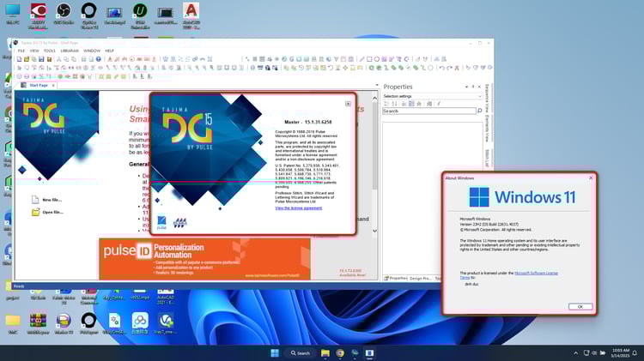Pin the Properties panel
Screen dimensions: 644x361
click(x=473, y=87)
